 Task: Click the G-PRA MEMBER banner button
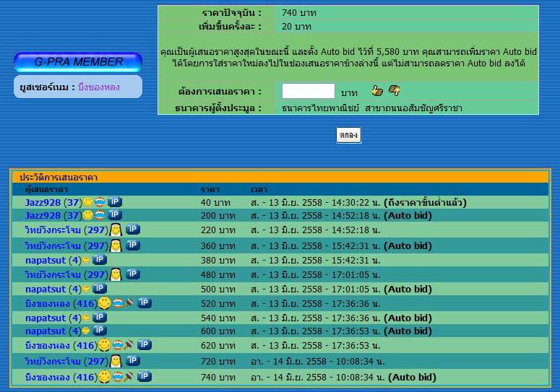(x=78, y=62)
